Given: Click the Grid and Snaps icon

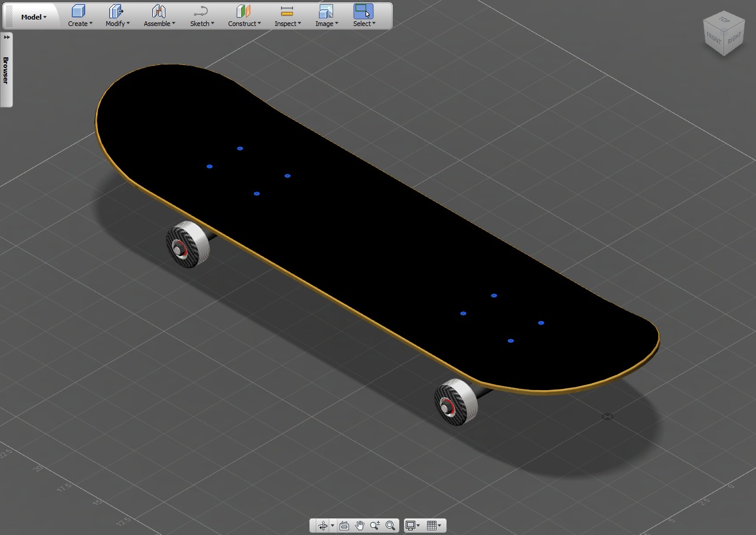Looking at the screenshot, I should click(x=431, y=525).
